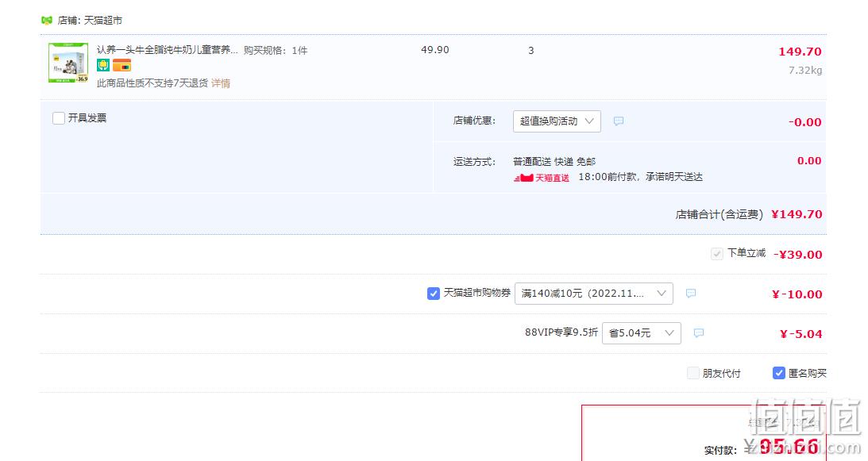Viewport: 868px width, 461px height.
Task: Select the purchase spec 购买规格：1件
Action: pyautogui.click(x=276, y=50)
